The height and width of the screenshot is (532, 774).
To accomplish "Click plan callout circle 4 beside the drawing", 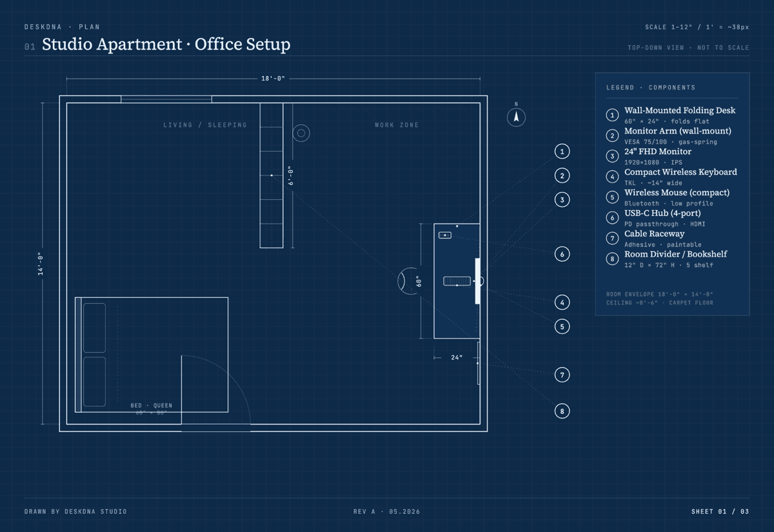I will pyautogui.click(x=562, y=302).
